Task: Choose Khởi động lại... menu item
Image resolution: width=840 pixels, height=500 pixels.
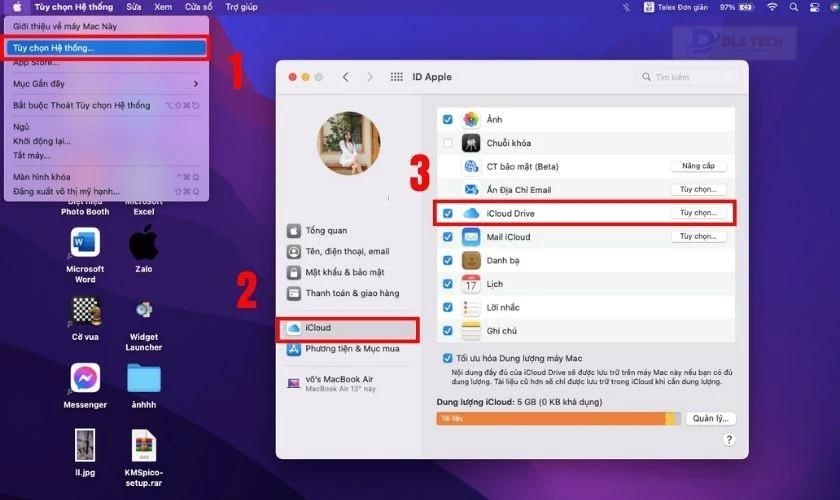Action: tap(106, 141)
